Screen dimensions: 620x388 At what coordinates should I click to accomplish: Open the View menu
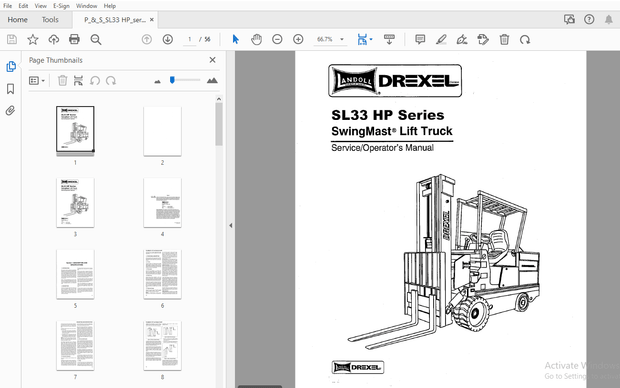(40, 6)
